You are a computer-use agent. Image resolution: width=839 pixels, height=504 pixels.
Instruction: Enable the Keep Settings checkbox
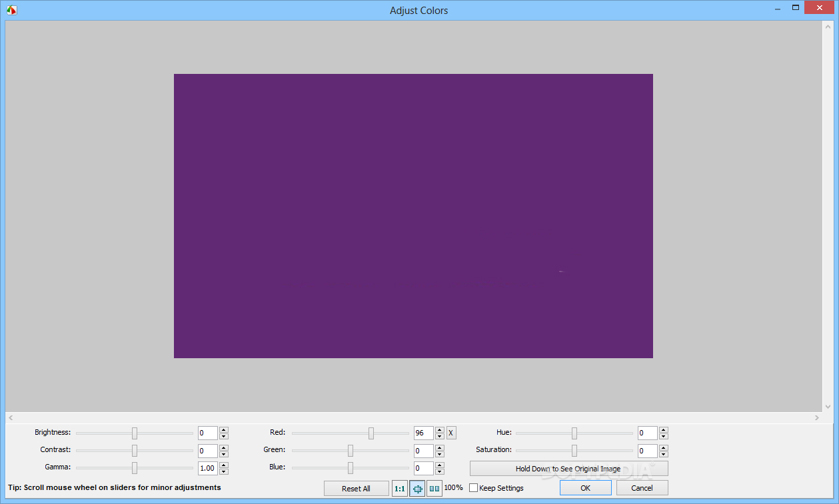pos(474,488)
